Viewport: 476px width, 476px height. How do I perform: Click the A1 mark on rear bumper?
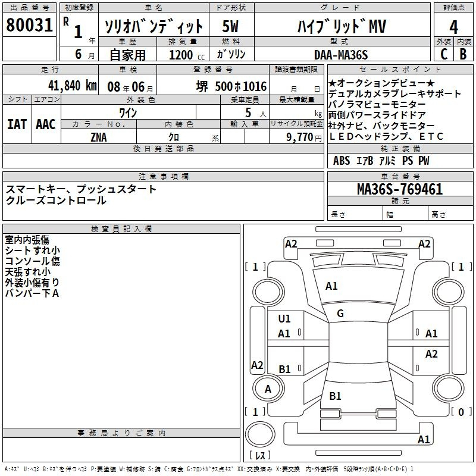(x=424, y=440)
